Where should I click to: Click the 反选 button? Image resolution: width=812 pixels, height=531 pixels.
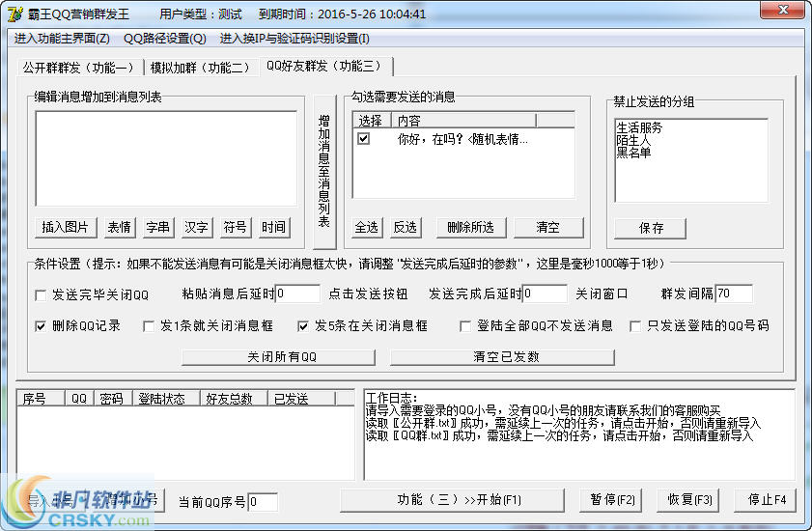click(406, 228)
